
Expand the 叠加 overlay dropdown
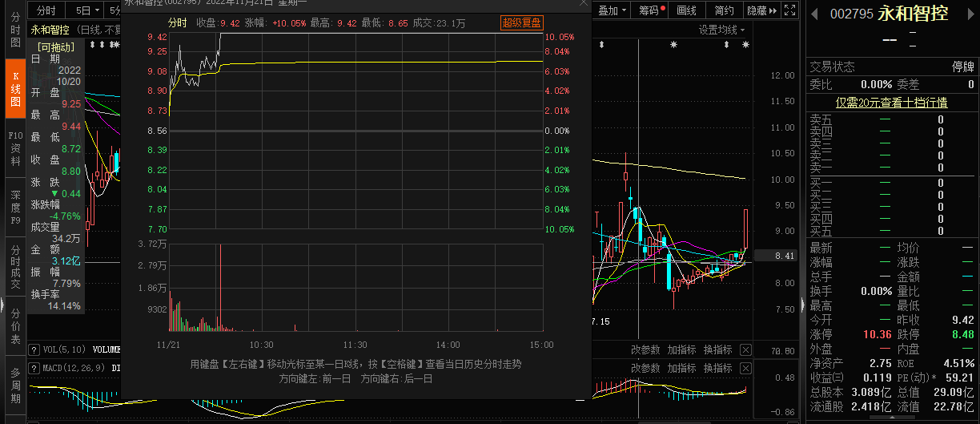(x=612, y=10)
